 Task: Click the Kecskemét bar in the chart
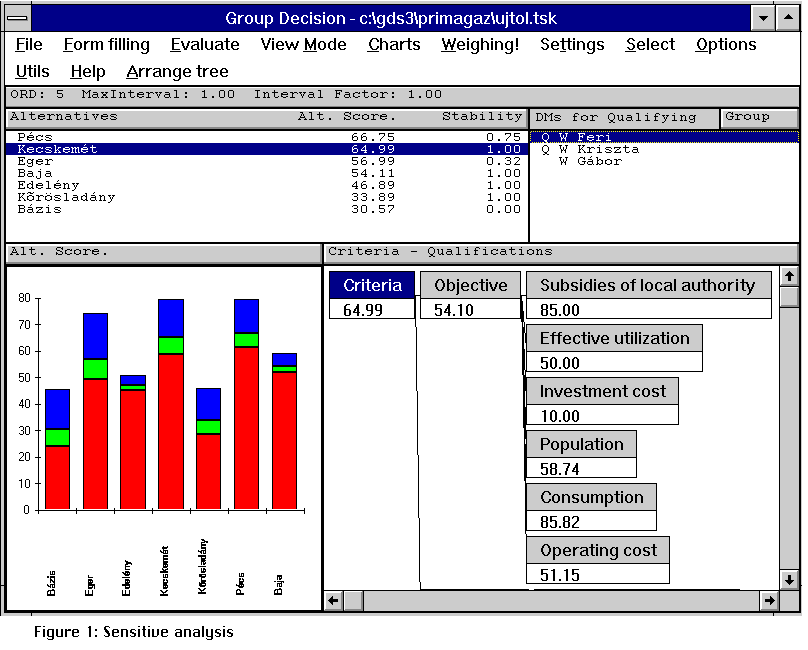[171, 404]
